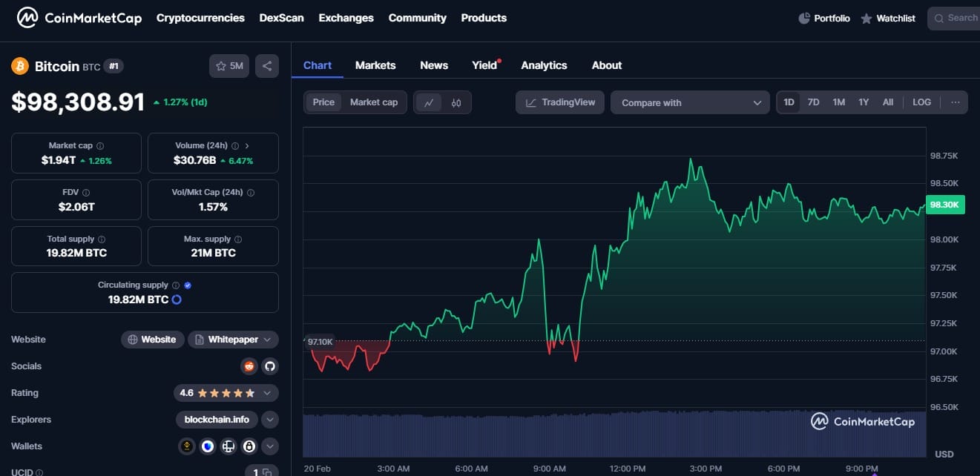The image size is (980, 476).
Task: Open Cryptocurrencies nav menu
Action: (x=200, y=18)
